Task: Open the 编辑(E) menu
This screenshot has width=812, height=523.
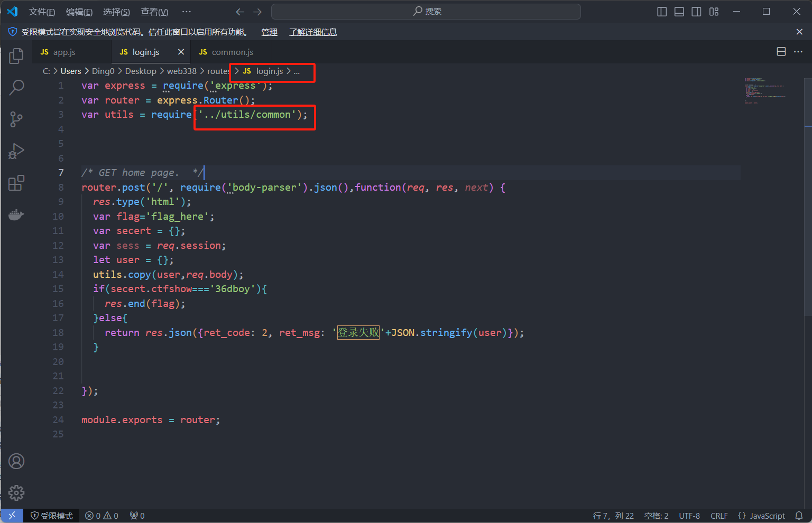Action: tap(79, 12)
